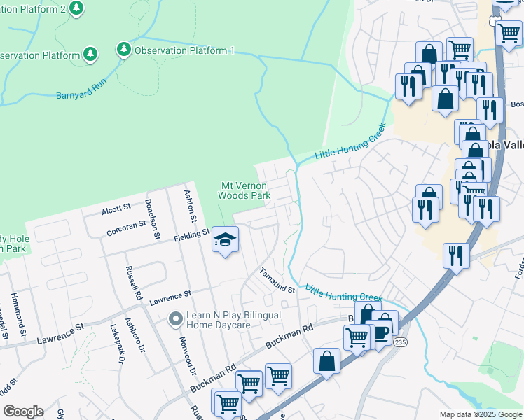Click the Route 235 highway shield
This screenshot has height=420, width=524.
coord(399,342)
